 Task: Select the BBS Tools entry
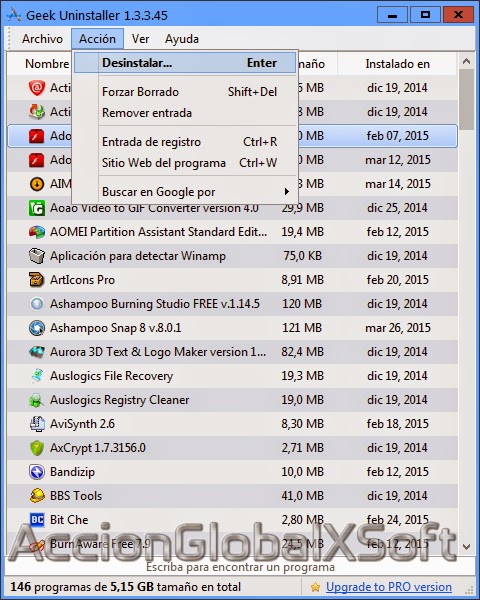(232, 496)
